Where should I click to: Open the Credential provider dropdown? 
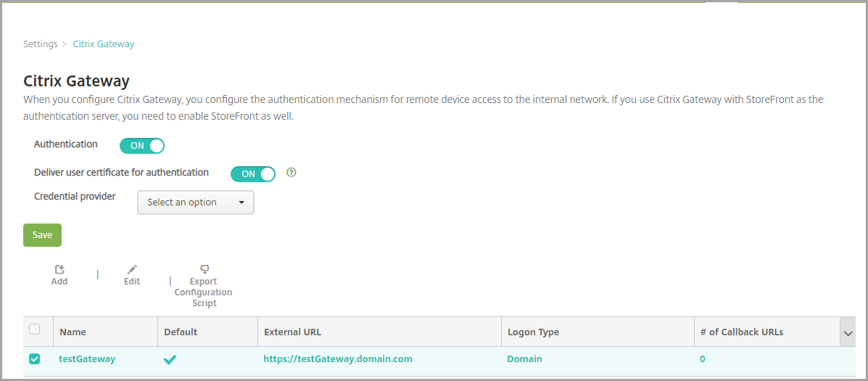coord(195,202)
